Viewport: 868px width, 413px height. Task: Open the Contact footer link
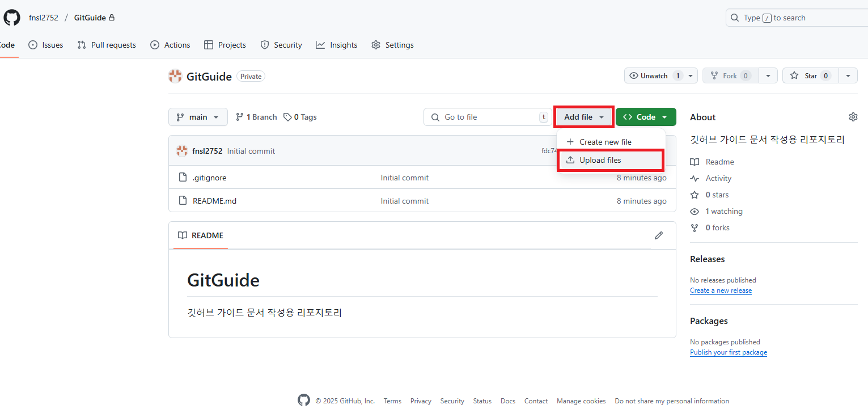[x=536, y=401]
